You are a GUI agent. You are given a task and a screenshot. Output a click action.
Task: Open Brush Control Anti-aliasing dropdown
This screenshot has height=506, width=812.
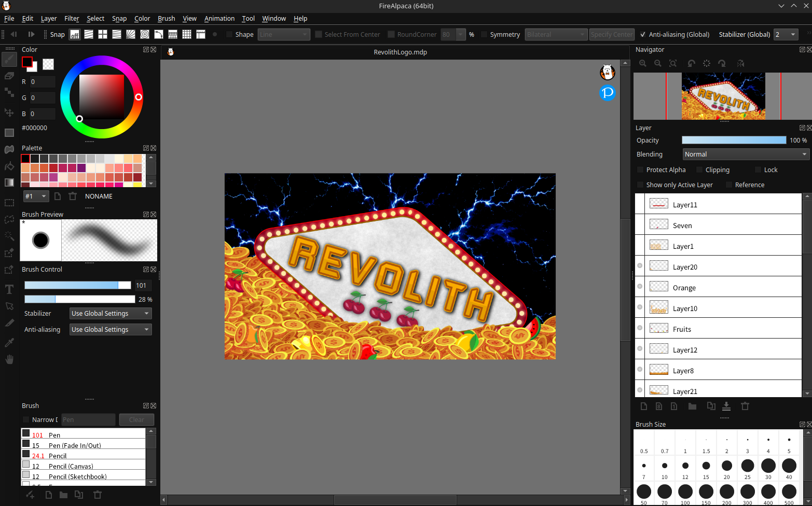coord(111,329)
